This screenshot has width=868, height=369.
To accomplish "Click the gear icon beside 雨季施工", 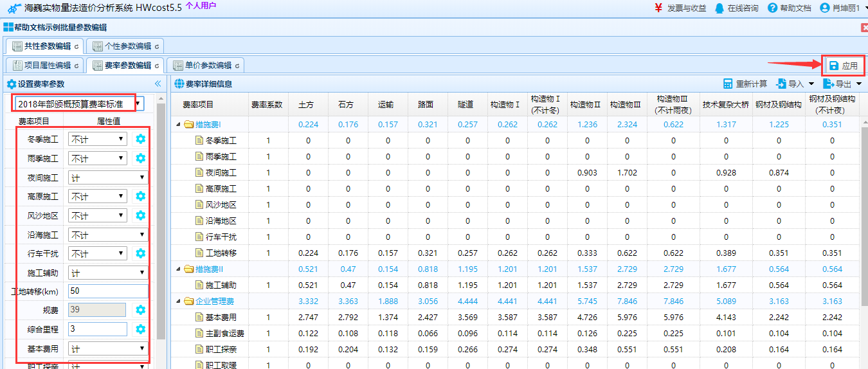I will tap(140, 158).
